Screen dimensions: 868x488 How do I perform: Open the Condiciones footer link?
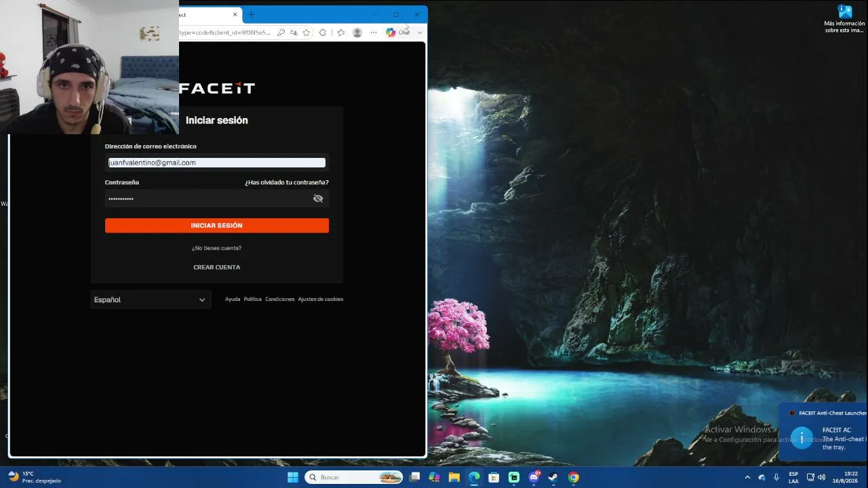[x=280, y=299]
